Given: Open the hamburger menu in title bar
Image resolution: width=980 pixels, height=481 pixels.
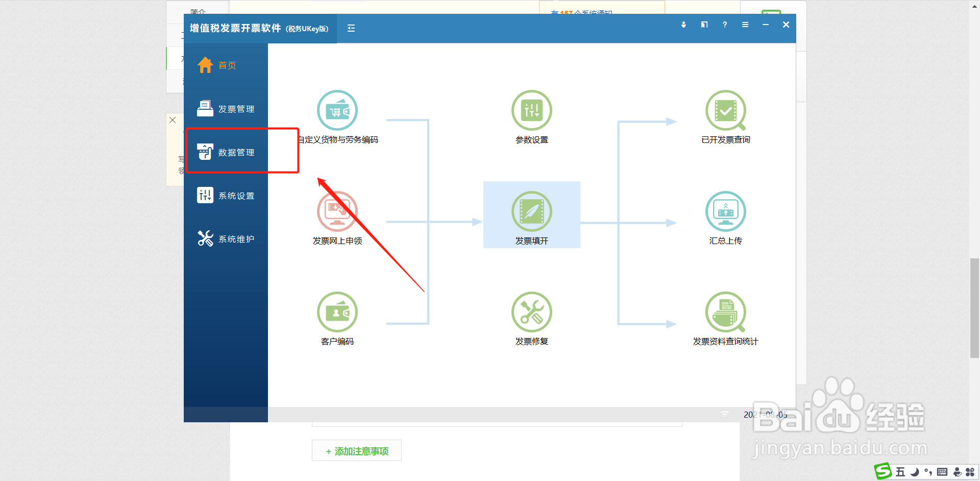Looking at the screenshot, I should click(745, 25).
